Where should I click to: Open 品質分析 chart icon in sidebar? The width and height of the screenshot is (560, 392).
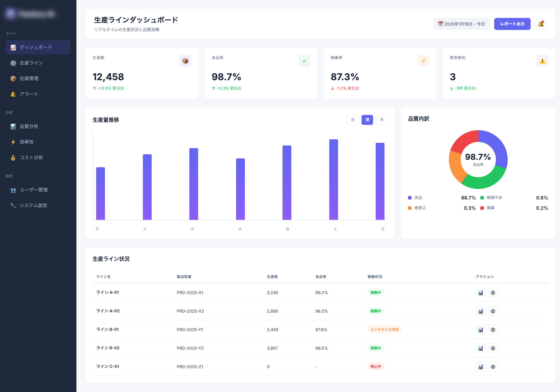pos(13,126)
